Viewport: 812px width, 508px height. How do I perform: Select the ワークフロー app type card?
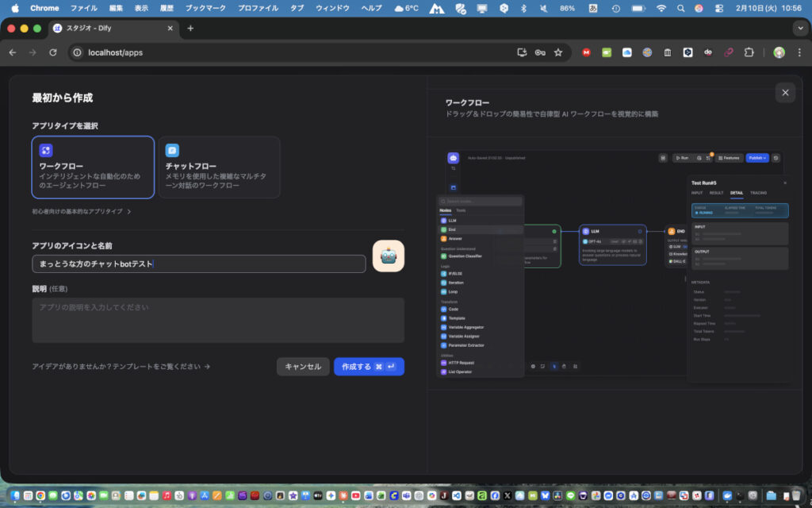(x=93, y=167)
